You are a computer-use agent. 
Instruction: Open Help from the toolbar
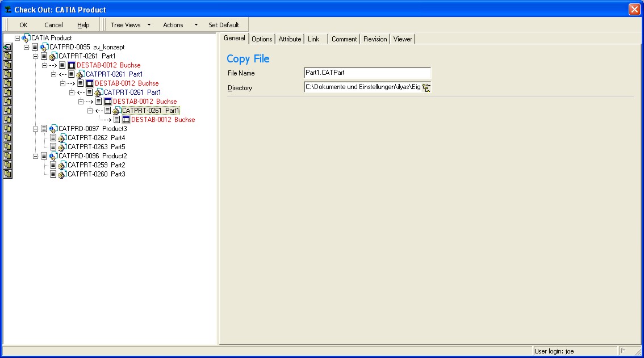83,25
